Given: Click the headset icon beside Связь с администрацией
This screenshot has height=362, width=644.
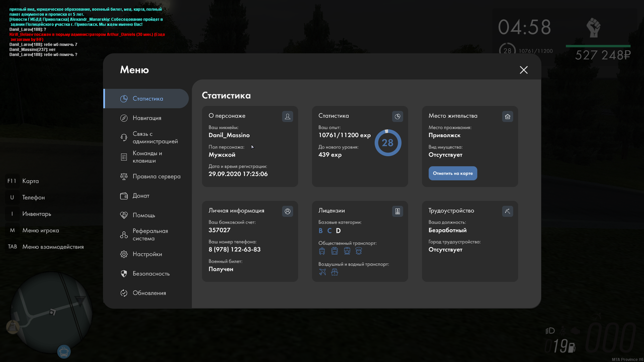Looking at the screenshot, I should [124, 138].
